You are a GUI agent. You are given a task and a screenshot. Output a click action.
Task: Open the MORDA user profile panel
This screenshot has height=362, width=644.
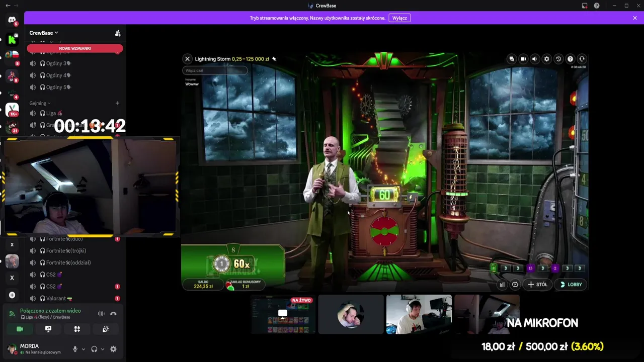[36, 349]
